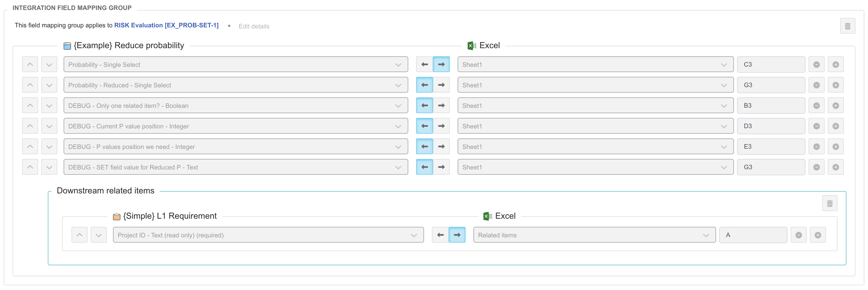Set right sync arrow for Current P value position

(x=441, y=126)
